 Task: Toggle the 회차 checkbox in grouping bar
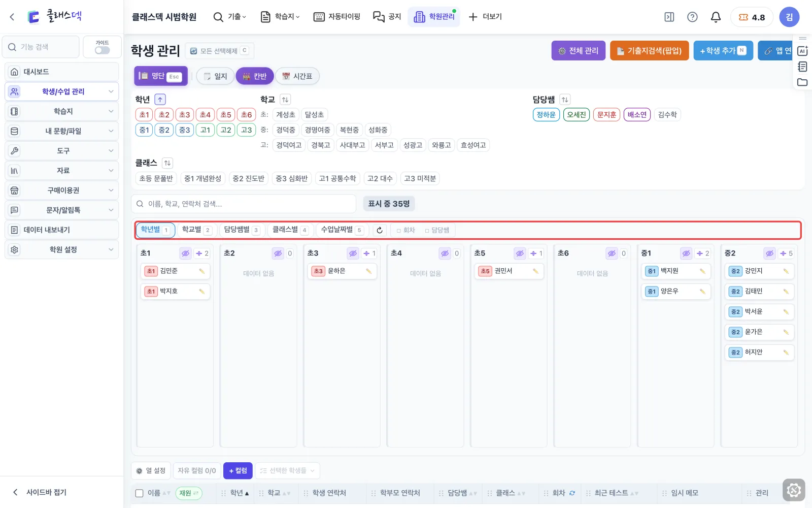399,231
